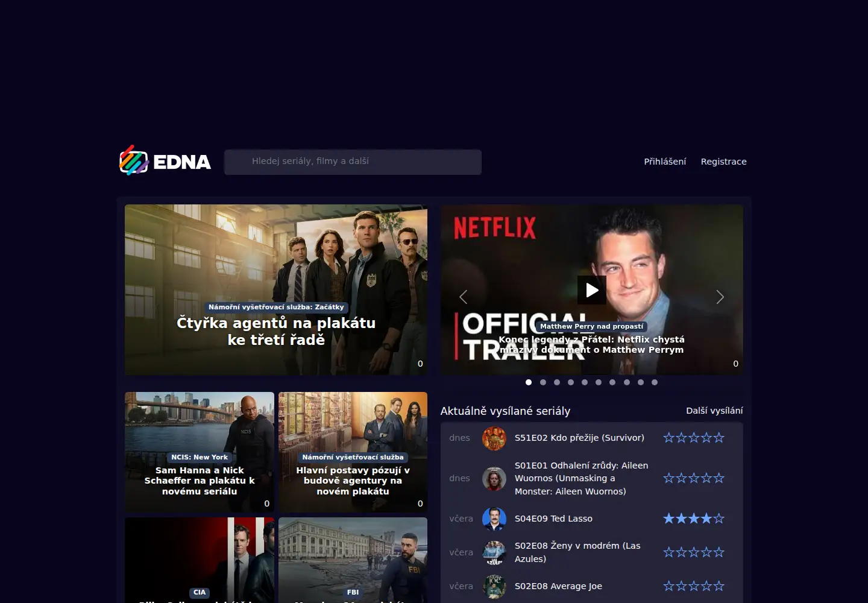
Task: Select the tenth carousel dot
Action: pyautogui.click(x=655, y=382)
